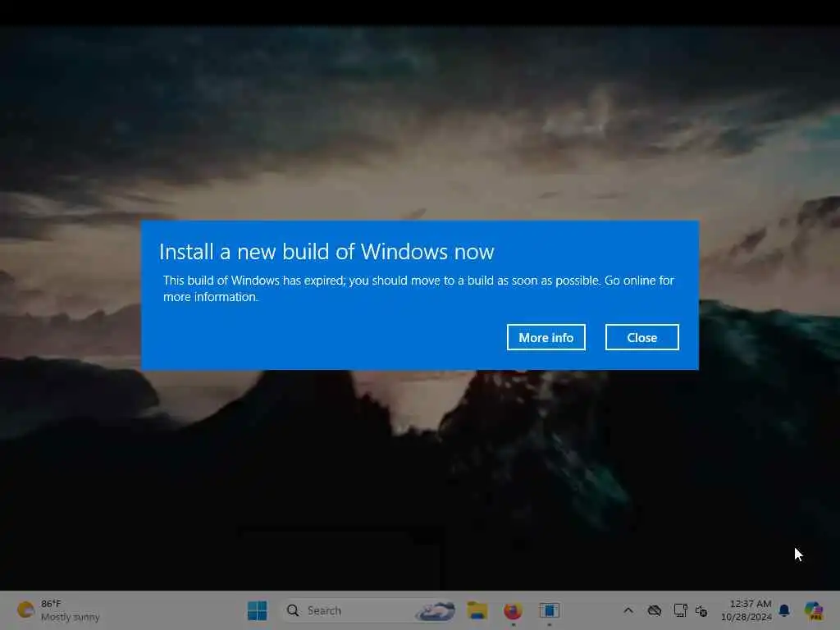Open the network status tray icon
This screenshot has width=840, height=630.
(680, 610)
